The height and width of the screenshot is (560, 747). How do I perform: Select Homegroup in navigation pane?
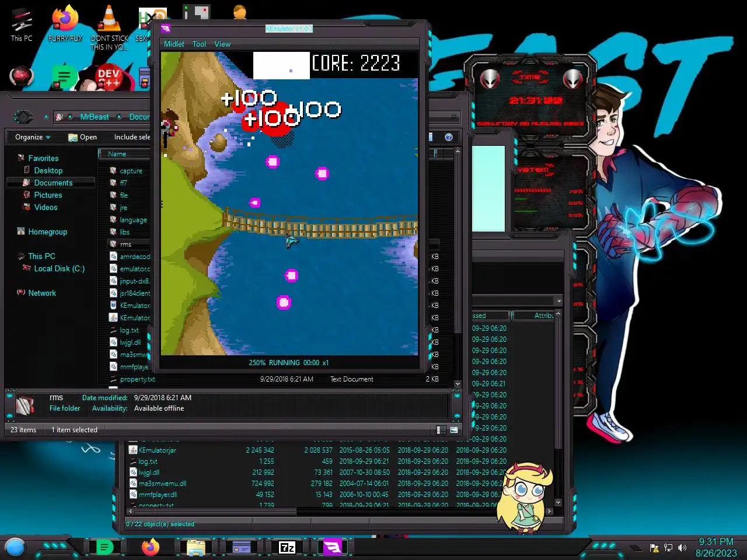(47, 232)
